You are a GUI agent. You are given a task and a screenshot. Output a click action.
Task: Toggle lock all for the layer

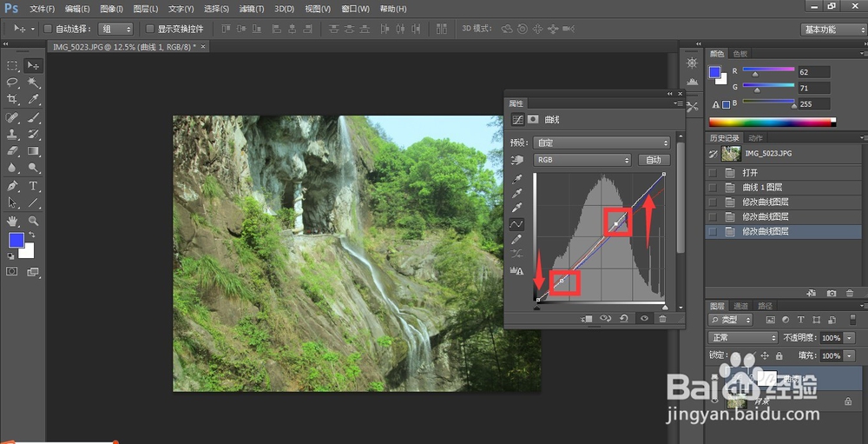(779, 355)
